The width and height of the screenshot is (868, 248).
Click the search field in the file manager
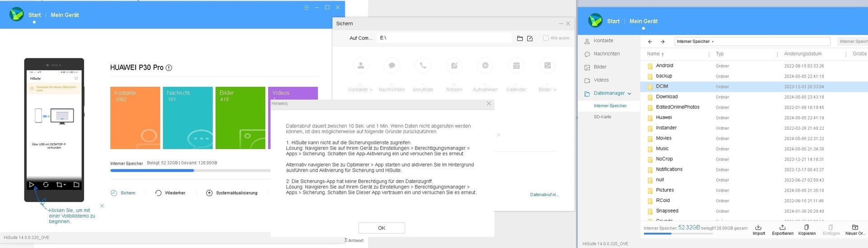pyautogui.click(x=853, y=42)
